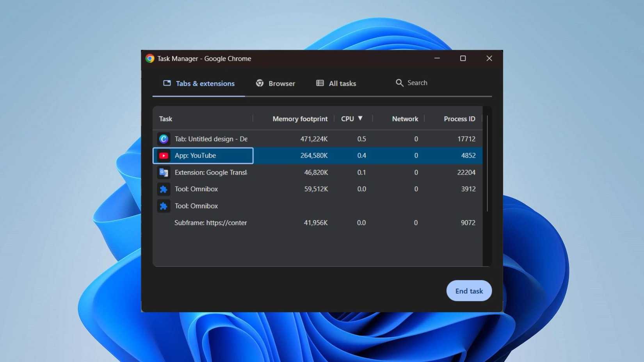Close the Task Manager window
The width and height of the screenshot is (644, 362).
[489, 59]
